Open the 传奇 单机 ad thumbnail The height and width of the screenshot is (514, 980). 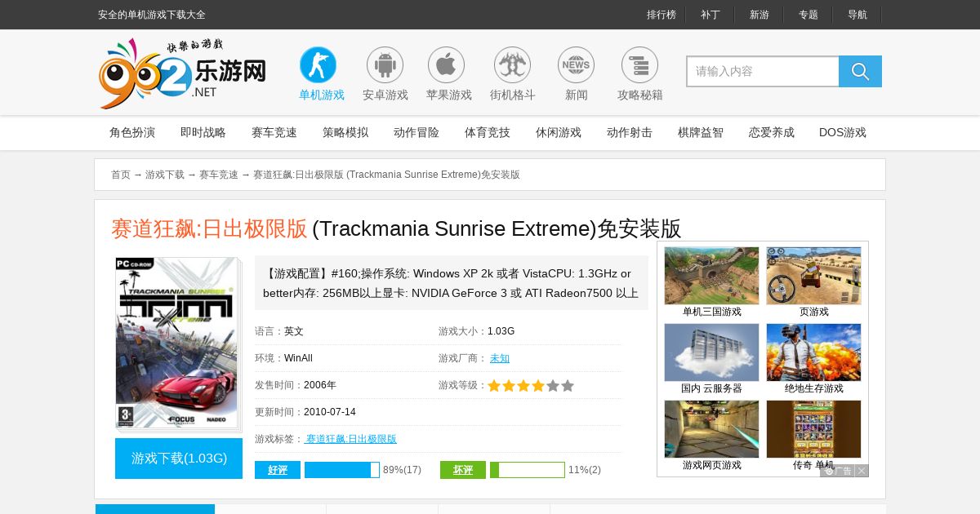pyautogui.click(x=813, y=429)
